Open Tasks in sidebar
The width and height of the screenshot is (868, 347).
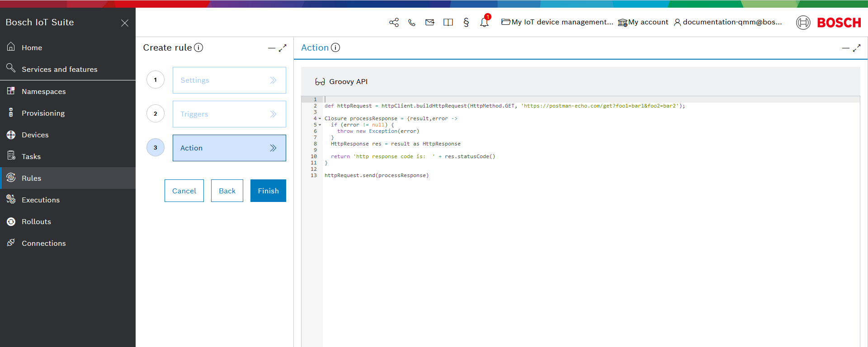tap(68, 156)
